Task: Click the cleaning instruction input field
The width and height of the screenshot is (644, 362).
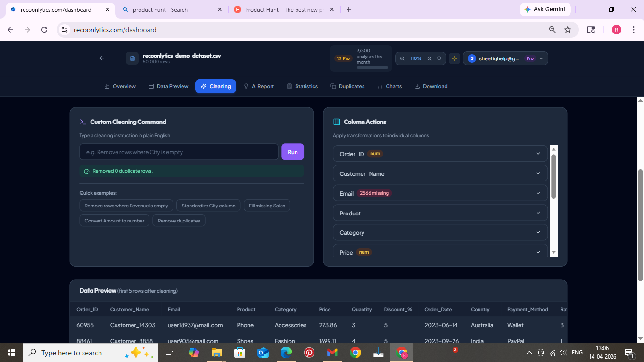Action: pos(179,152)
